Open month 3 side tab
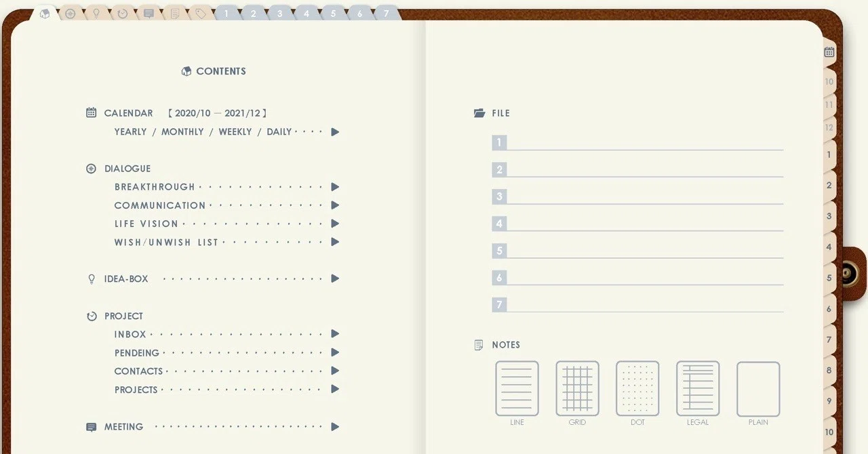868x454 pixels. tap(829, 216)
